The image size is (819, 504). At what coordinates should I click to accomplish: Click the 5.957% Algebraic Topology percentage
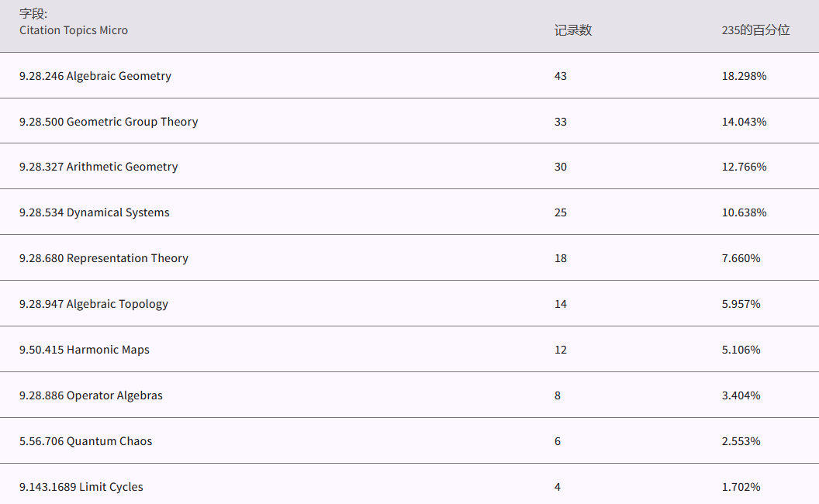(x=741, y=304)
